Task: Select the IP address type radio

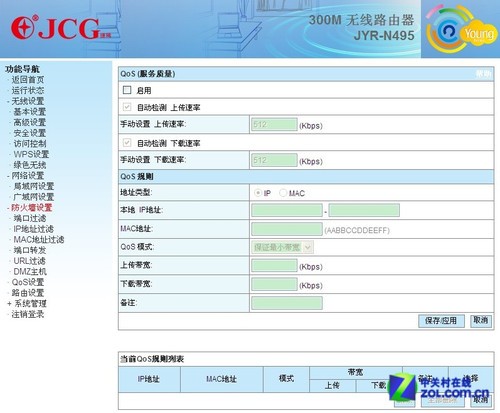Action: pos(258,193)
